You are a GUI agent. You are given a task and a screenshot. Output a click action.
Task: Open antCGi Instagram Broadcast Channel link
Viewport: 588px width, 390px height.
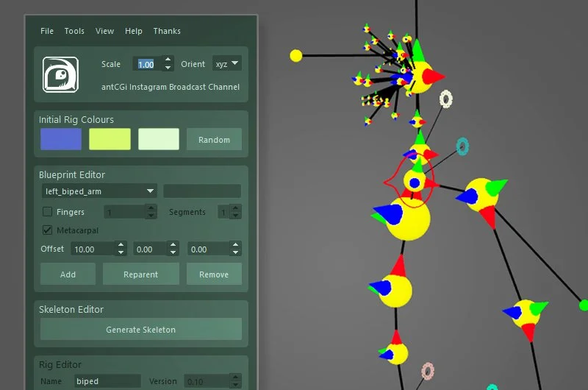(x=171, y=87)
